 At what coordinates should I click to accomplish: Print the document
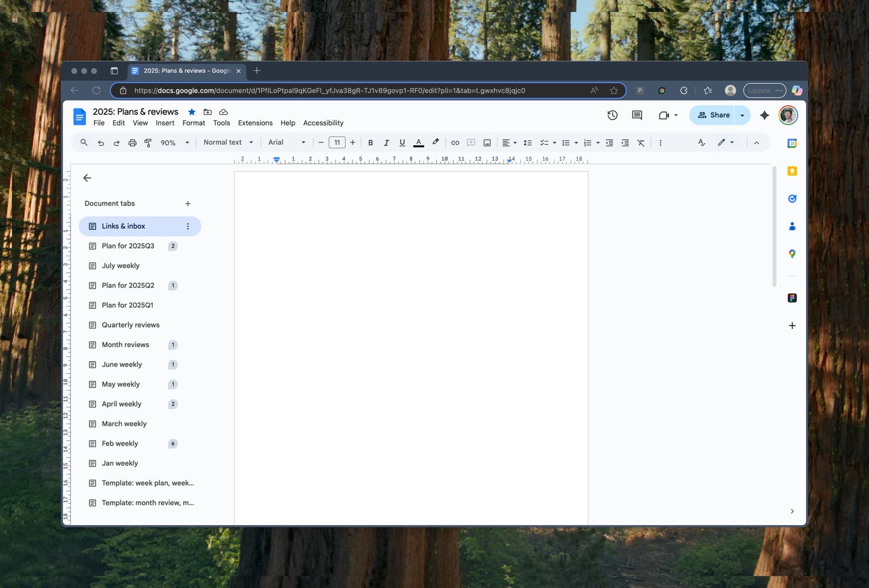point(132,142)
